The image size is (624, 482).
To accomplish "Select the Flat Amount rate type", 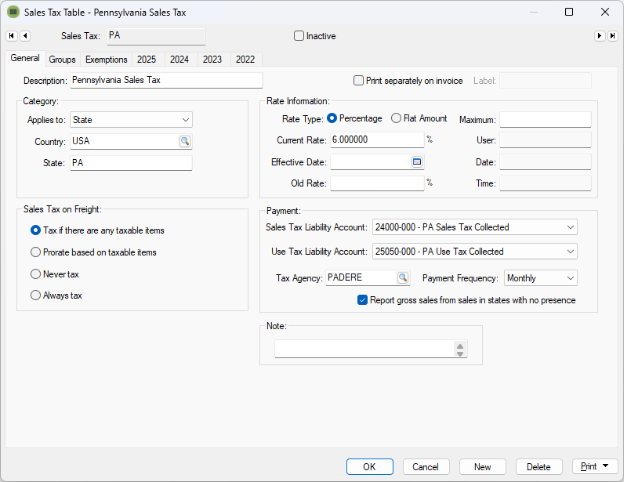I will (x=396, y=118).
